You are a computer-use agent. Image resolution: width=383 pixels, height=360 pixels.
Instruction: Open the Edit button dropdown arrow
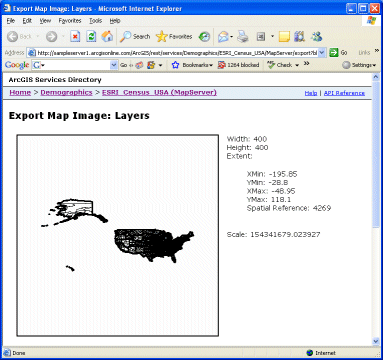coord(272,37)
